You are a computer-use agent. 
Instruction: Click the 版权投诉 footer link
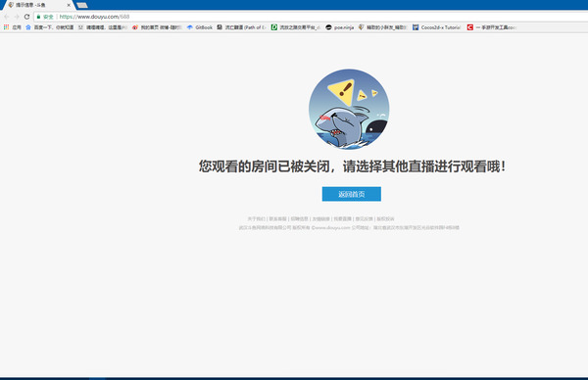[x=385, y=218]
